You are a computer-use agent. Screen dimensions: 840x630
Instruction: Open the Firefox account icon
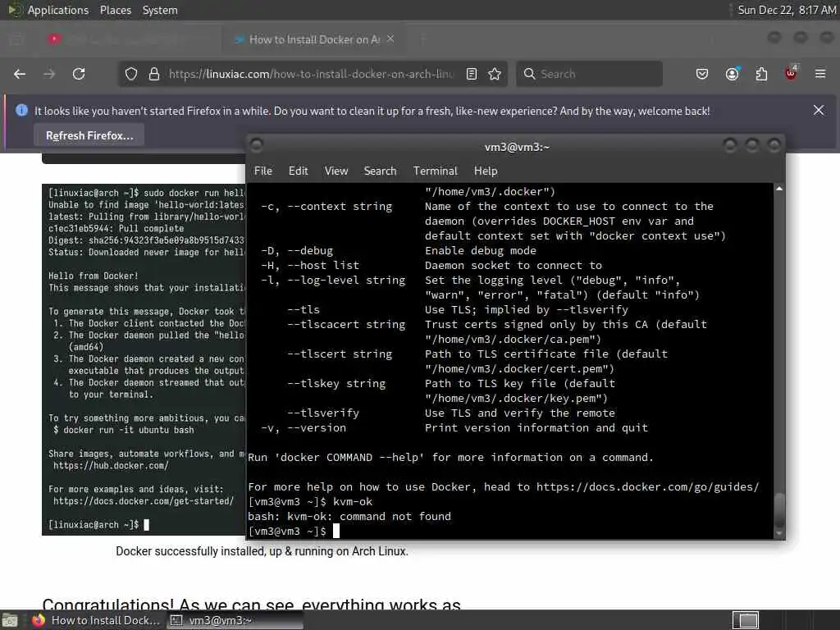click(x=732, y=74)
